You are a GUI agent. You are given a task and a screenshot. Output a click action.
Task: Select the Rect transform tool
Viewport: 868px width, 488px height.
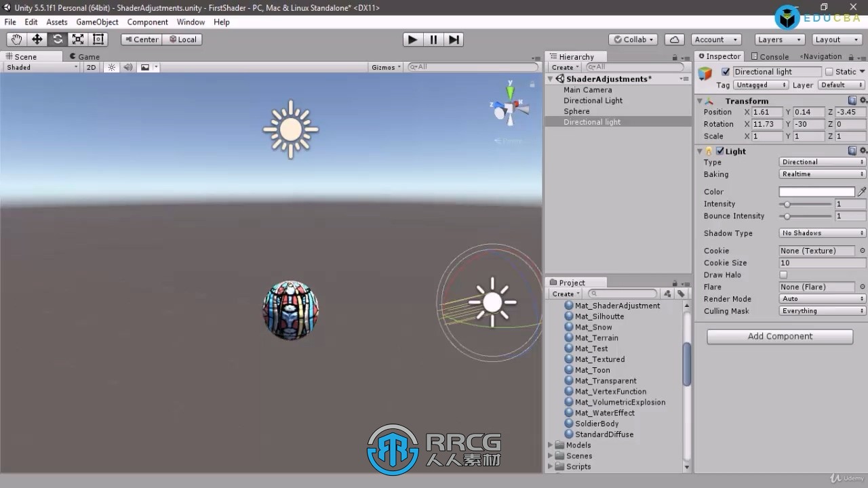98,39
